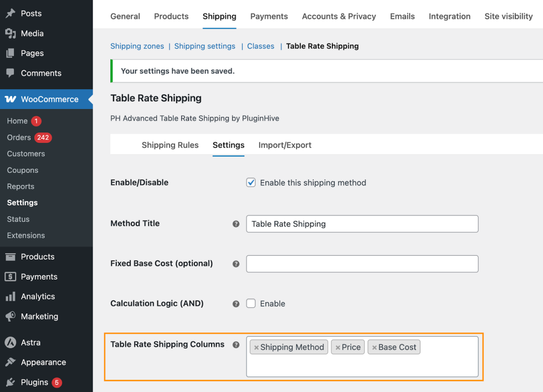Screen dimensions: 543x392
Task: Click the Analytics bar chart icon
Action: click(10, 297)
